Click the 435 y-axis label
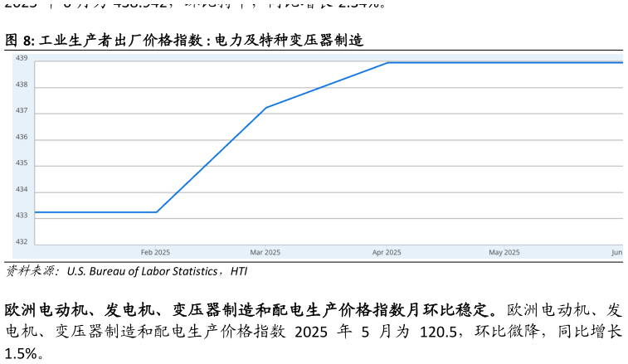 click(x=22, y=163)
